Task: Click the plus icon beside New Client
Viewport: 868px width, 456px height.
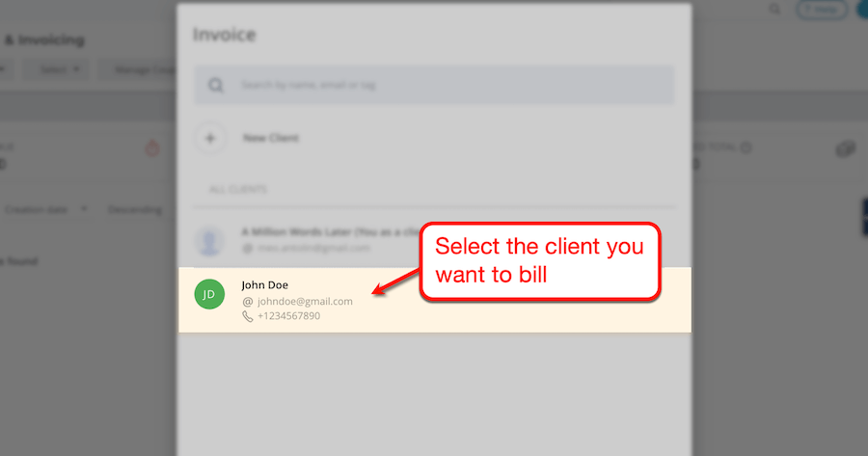Action: coord(210,139)
